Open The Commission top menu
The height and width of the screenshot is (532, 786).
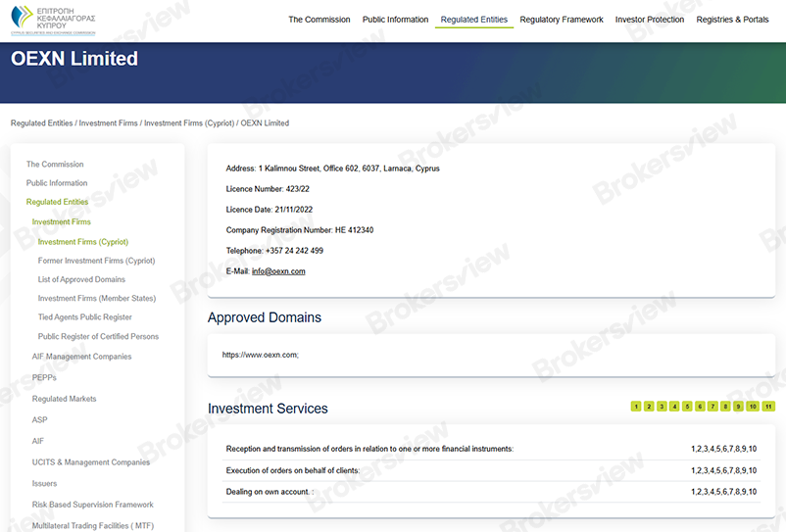pyautogui.click(x=319, y=20)
